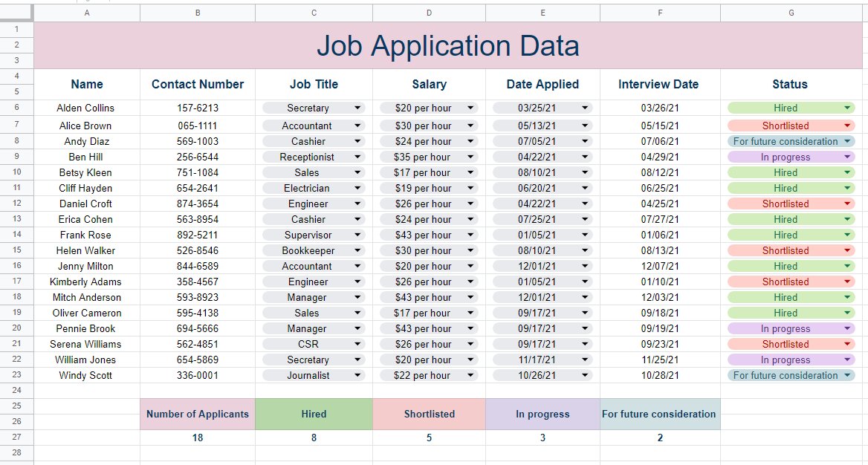Select column B header
Viewport: 868px width, 465px height.
coord(198,13)
